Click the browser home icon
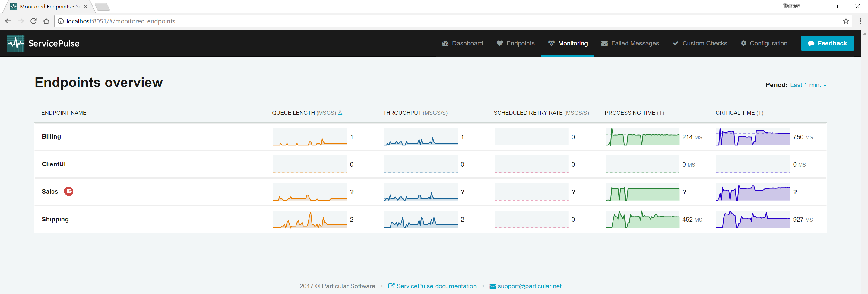The width and height of the screenshot is (868, 294). (x=46, y=21)
